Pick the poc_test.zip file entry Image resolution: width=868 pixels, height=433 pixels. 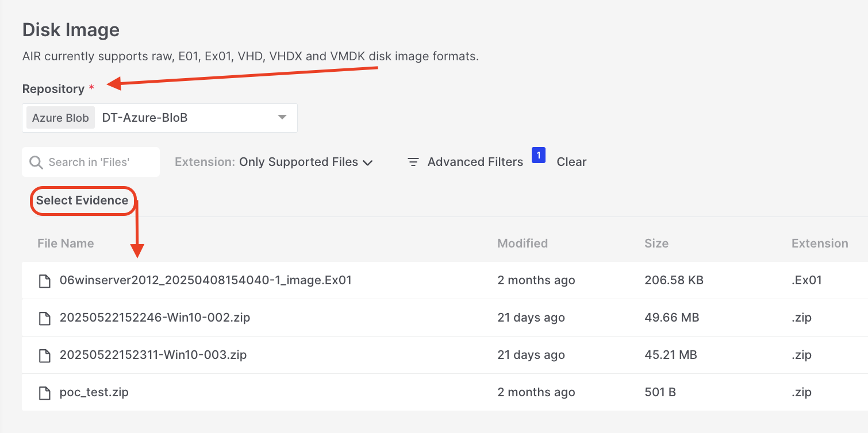pos(94,393)
